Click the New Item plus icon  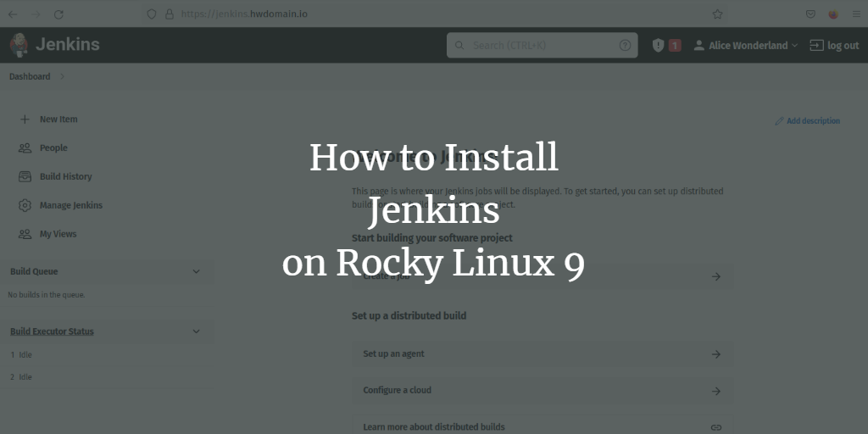pos(25,119)
